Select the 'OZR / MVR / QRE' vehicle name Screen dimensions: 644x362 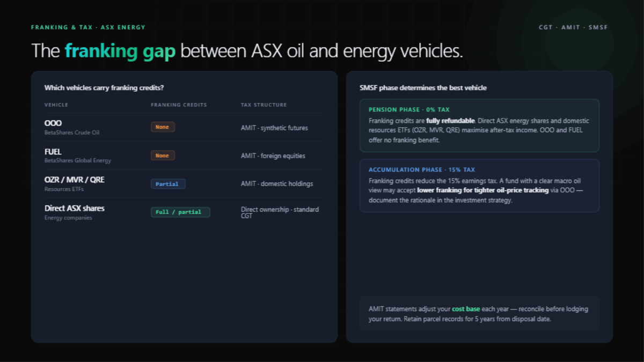(x=75, y=180)
